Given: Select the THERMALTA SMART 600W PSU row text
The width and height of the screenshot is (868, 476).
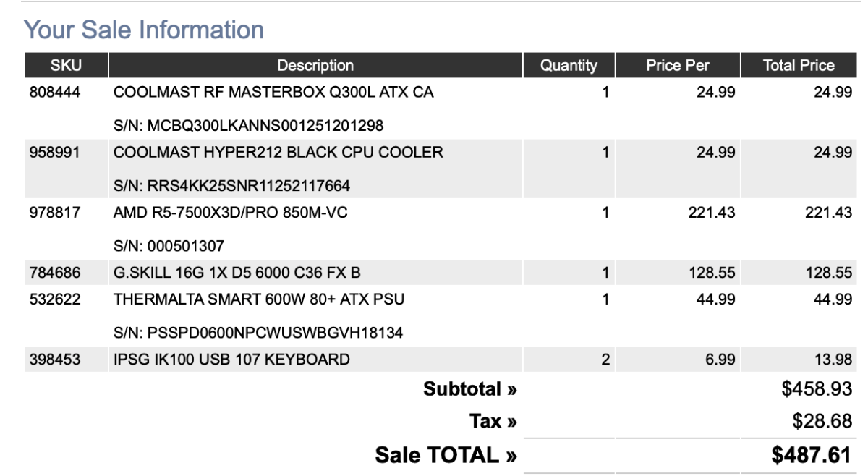Looking at the screenshot, I should (x=259, y=299).
